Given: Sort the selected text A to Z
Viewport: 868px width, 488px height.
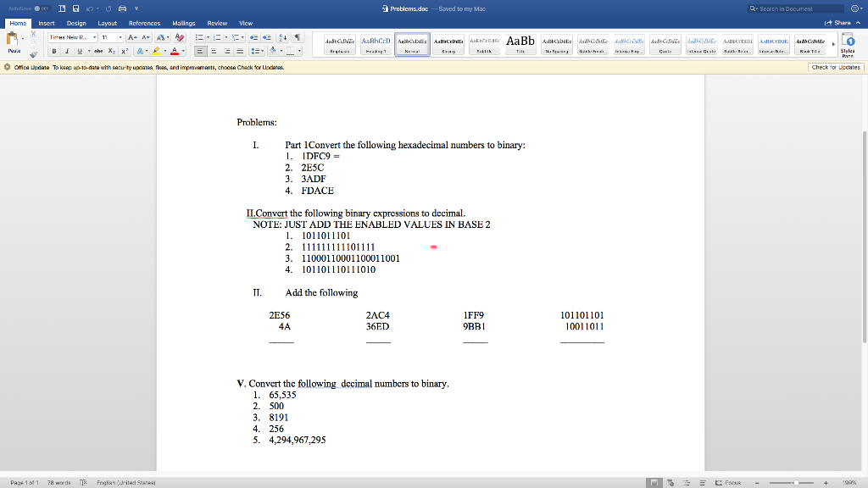Looking at the screenshot, I should pos(283,37).
